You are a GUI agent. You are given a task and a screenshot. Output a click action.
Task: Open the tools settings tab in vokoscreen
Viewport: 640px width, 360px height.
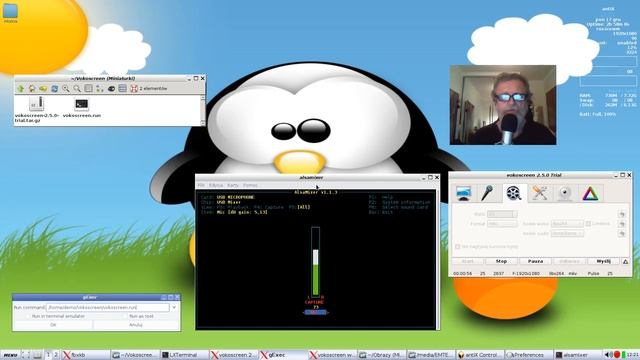tap(540, 193)
